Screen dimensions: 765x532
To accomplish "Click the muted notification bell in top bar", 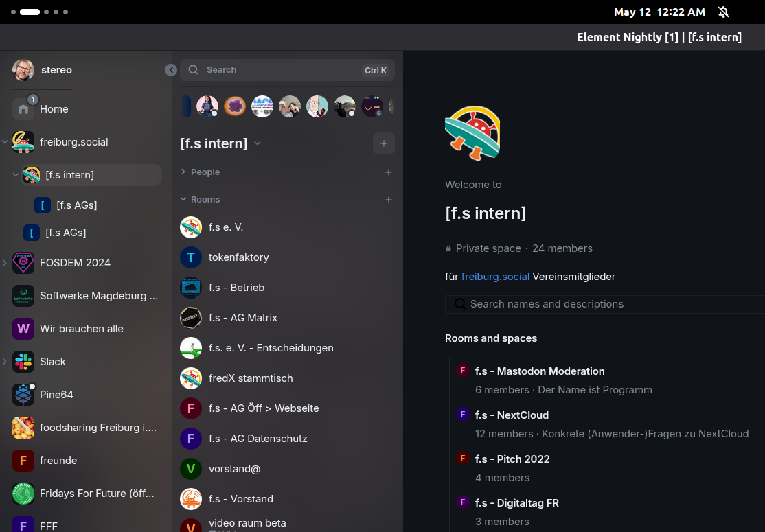I will point(724,12).
